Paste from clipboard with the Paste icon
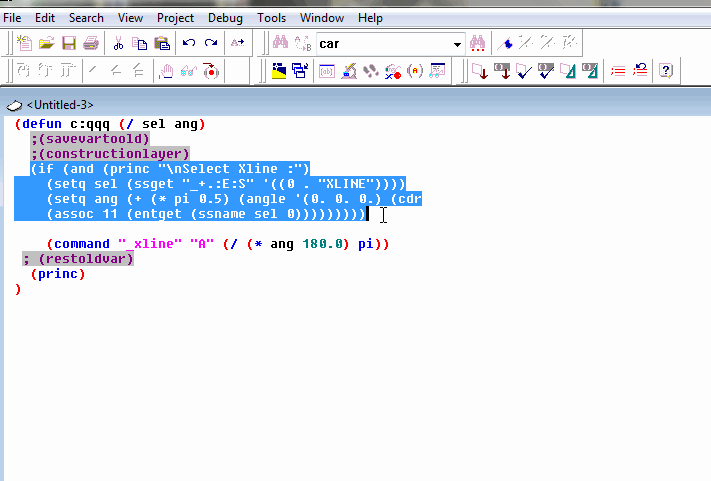The height and width of the screenshot is (481, 711). 162,43
